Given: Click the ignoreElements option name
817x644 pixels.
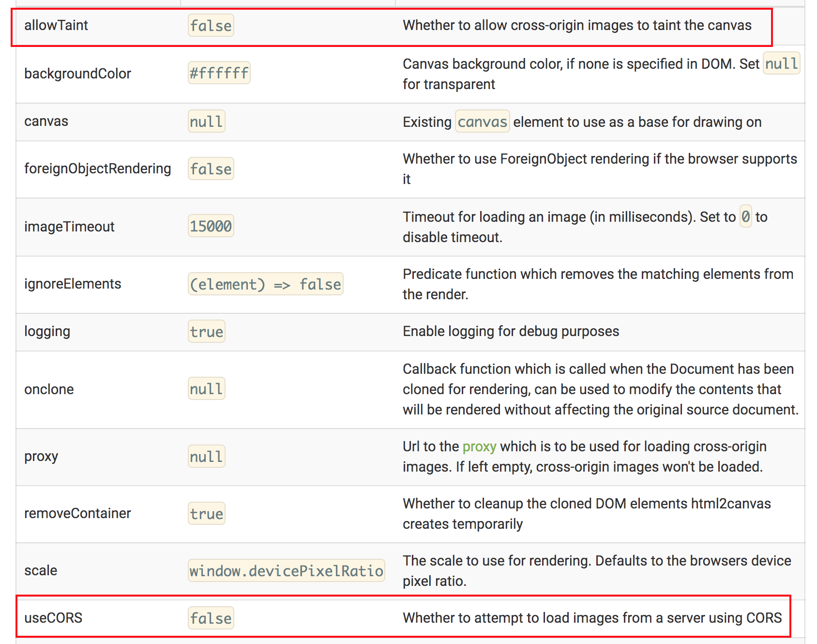Looking at the screenshot, I should [73, 284].
